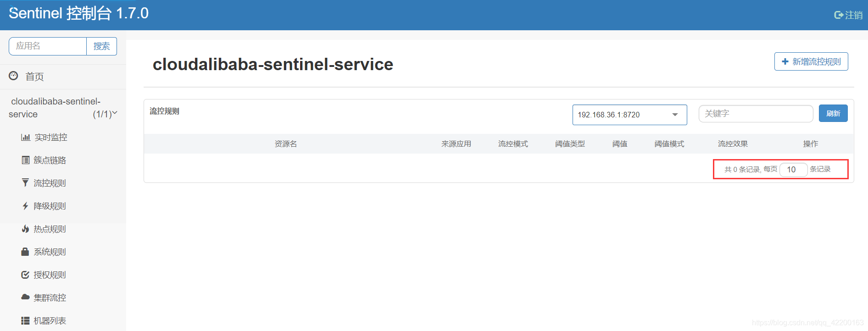868x331 pixels.
Task: Focus the 关键字 keyword input field
Action: coord(756,114)
